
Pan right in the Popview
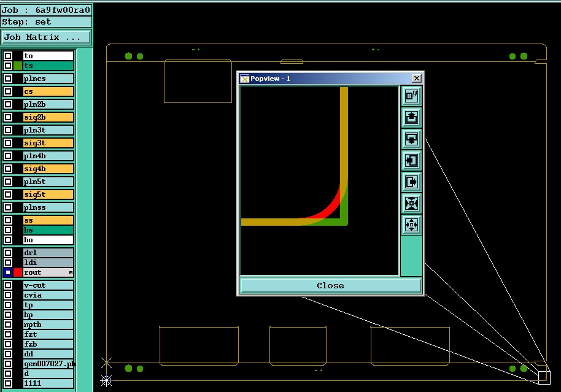click(411, 182)
